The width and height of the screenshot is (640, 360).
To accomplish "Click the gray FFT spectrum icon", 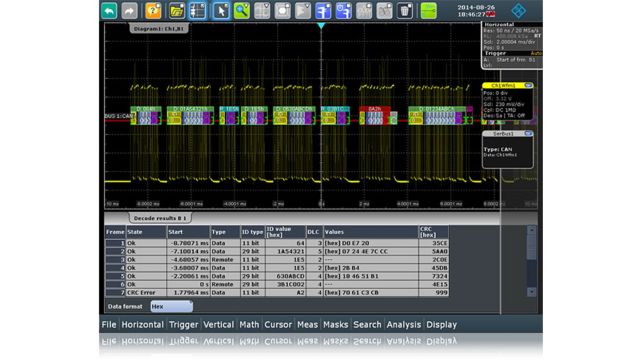I will point(364,11).
